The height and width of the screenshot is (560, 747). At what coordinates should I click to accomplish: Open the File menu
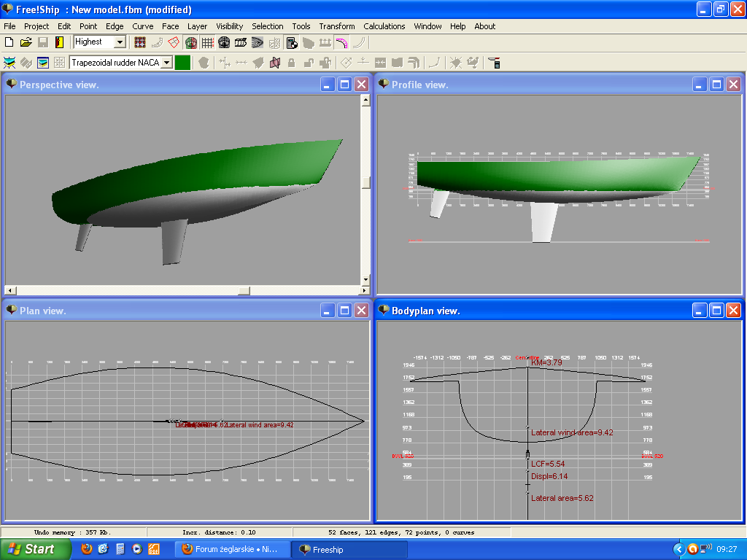[x=9, y=26]
